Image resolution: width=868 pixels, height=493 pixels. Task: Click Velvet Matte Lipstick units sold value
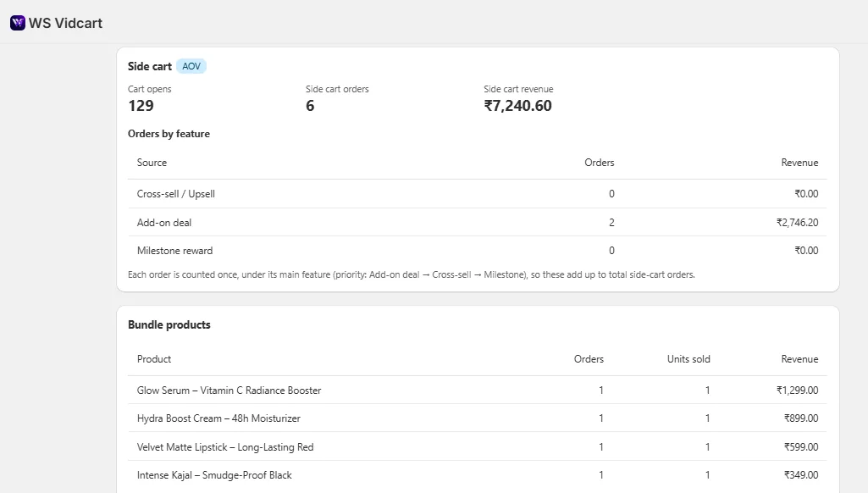707,447
